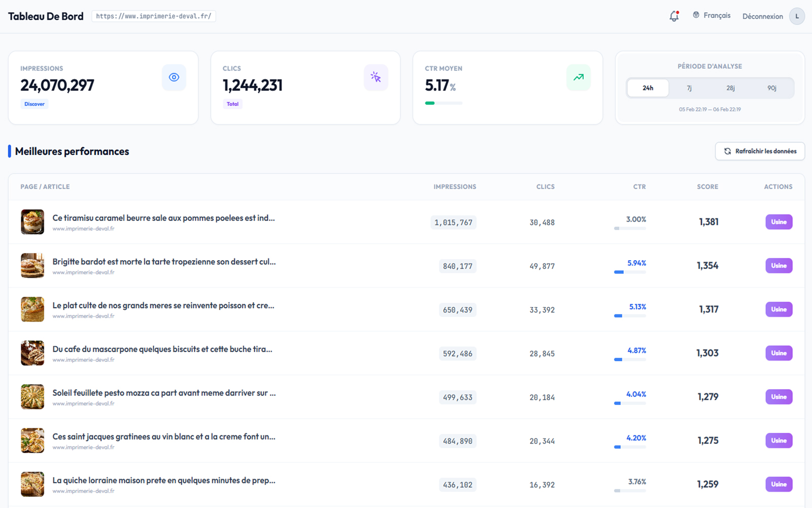Open the user avatar labeled L

point(797,16)
